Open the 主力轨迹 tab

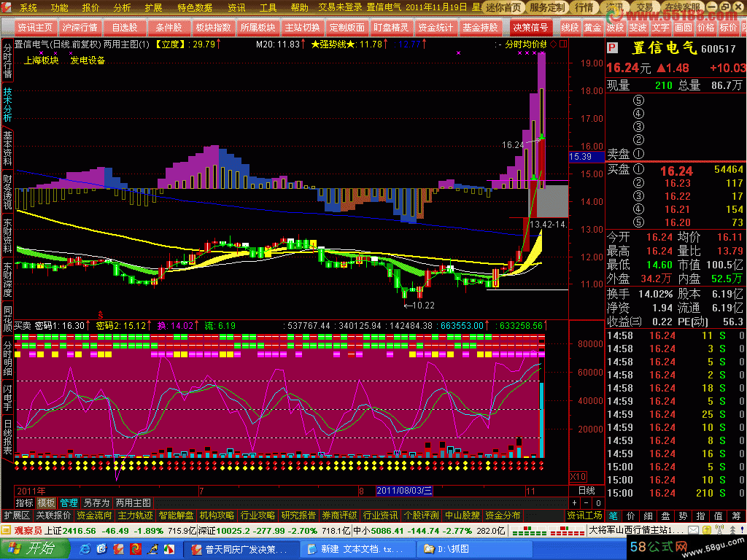pyautogui.click(x=135, y=516)
